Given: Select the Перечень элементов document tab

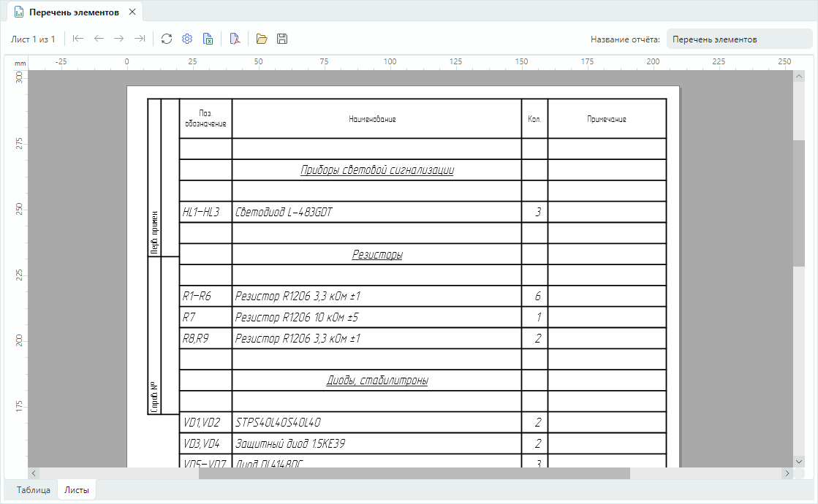Looking at the screenshot, I should [74, 12].
